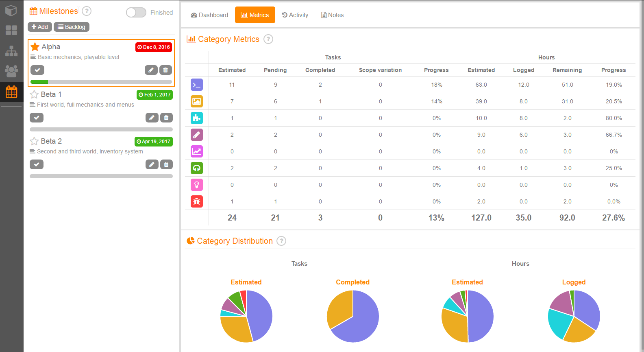This screenshot has height=352, width=644.
Task: Select the red bug category icon
Action: 197,201
